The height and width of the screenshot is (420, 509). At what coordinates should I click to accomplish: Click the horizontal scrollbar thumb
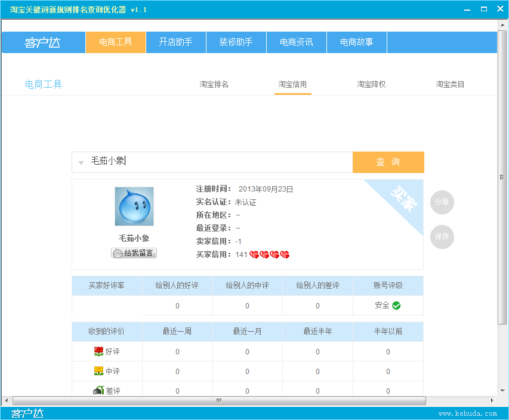coord(219,400)
